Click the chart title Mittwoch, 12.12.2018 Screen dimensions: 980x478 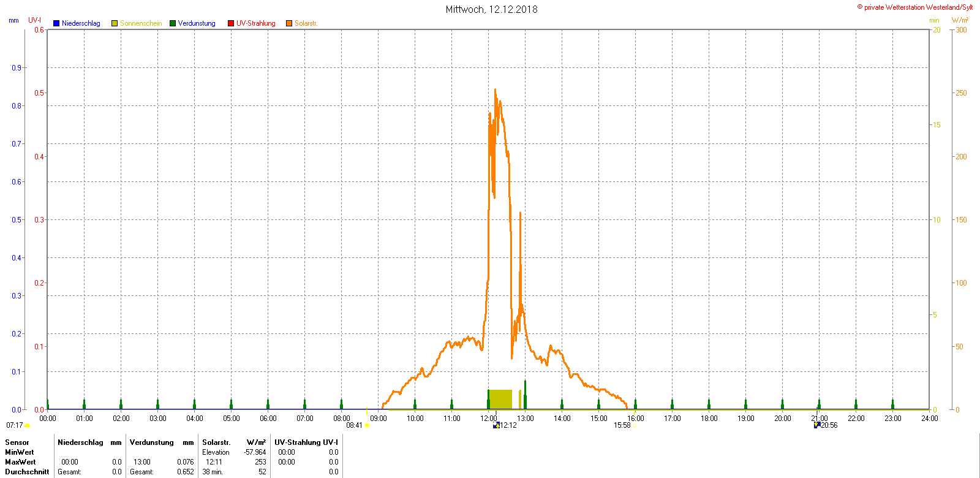[x=492, y=9]
